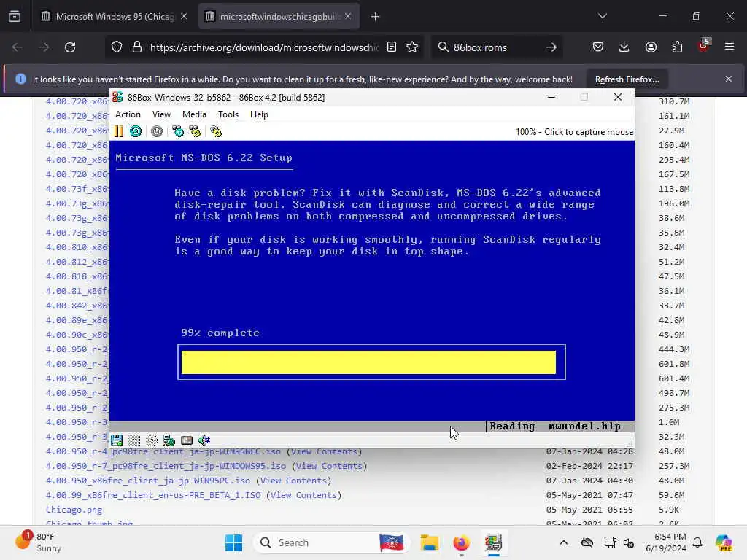Open 86Box Help menu

tap(259, 114)
